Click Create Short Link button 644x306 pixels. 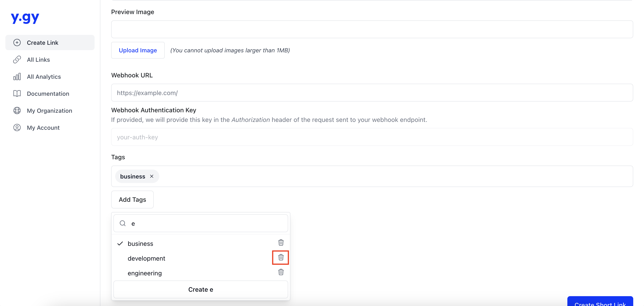[601, 303]
